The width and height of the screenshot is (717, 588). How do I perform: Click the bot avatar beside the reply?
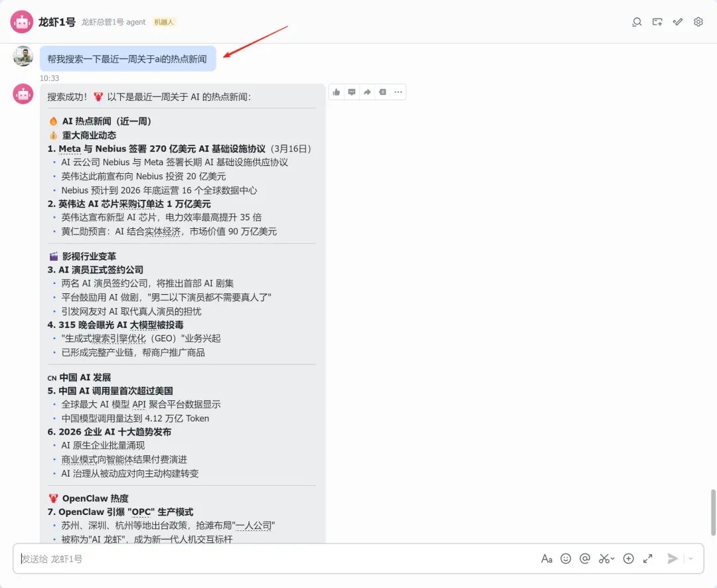pyautogui.click(x=23, y=94)
